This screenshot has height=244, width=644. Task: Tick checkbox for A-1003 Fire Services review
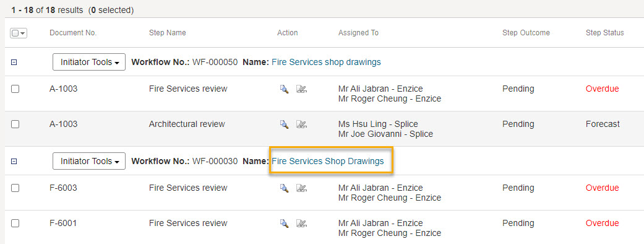click(x=15, y=89)
